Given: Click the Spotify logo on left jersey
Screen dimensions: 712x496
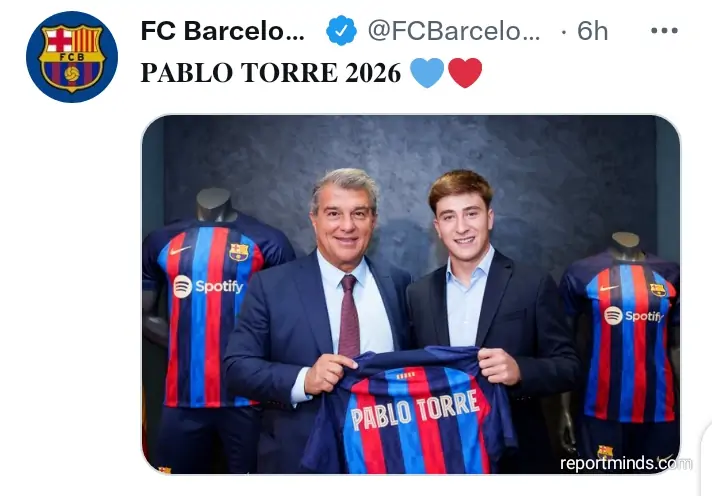Looking at the screenshot, I should 208,286.
